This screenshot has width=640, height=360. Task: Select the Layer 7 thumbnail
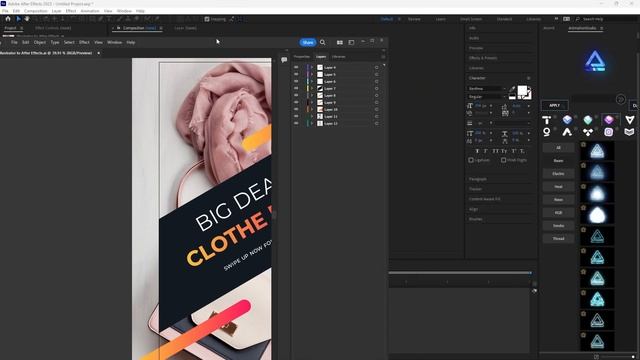pos(320,88)
